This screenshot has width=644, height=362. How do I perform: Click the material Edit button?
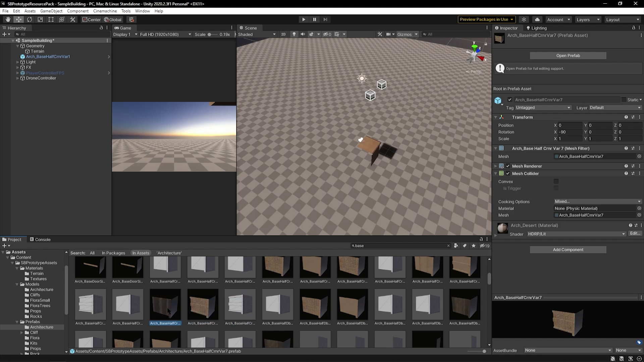(635, 233)
